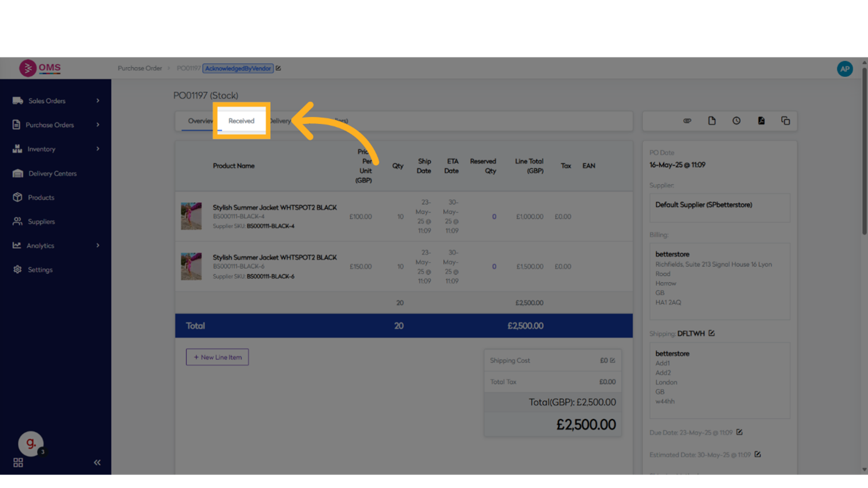Click the duplicate purchase order icon
Screen dimensions: 868x488
point(785,121)
